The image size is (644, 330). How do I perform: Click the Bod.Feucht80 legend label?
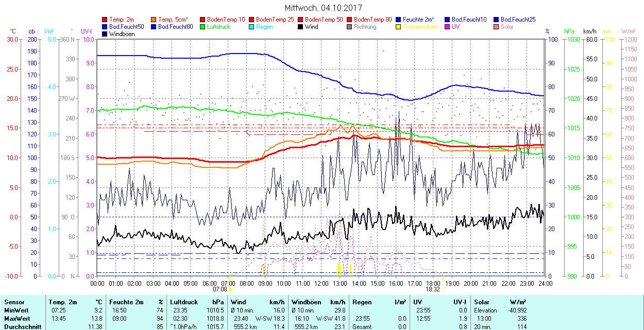point(175,27)
